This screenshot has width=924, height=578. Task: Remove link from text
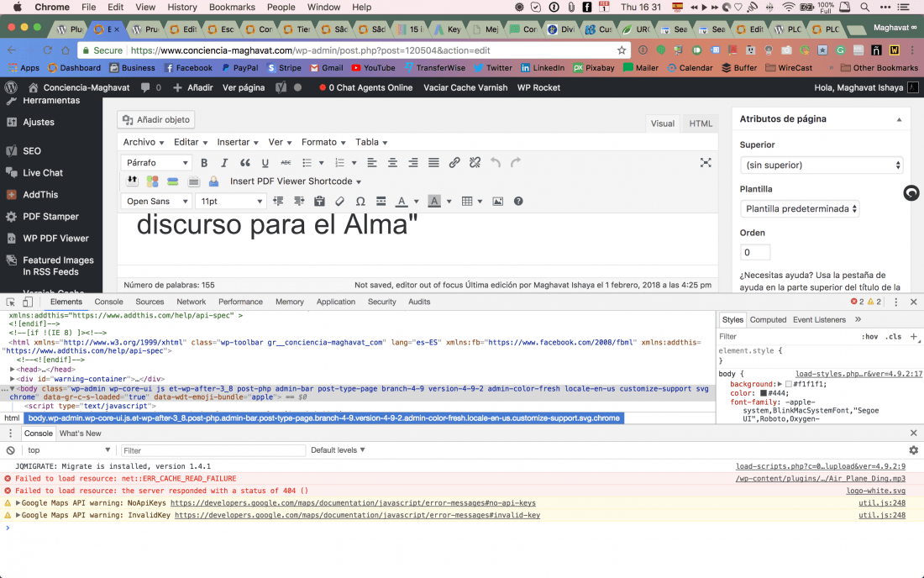[x=475, y=163]
